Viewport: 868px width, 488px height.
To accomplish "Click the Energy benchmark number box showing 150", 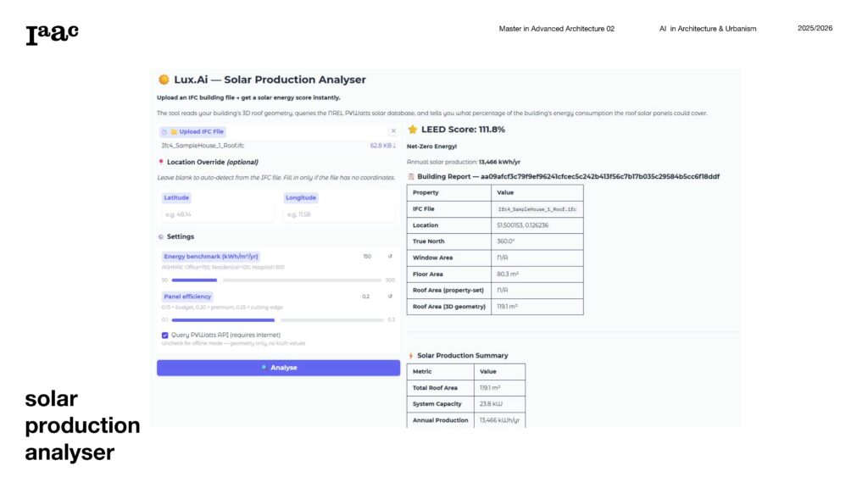I will point(367,256).
